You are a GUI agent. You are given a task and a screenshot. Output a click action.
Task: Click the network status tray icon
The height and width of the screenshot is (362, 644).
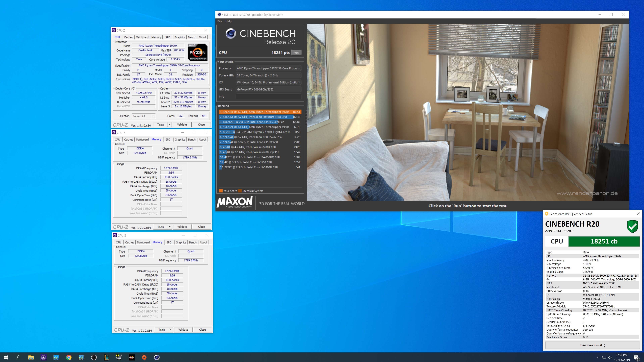coord(604,357)
